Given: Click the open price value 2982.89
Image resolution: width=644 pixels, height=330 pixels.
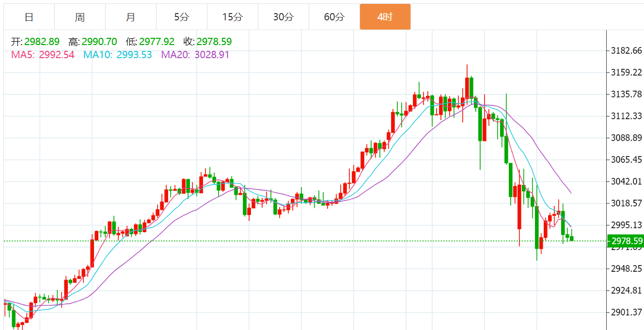Looking at the screenshot, I should (x=42, y=42).
